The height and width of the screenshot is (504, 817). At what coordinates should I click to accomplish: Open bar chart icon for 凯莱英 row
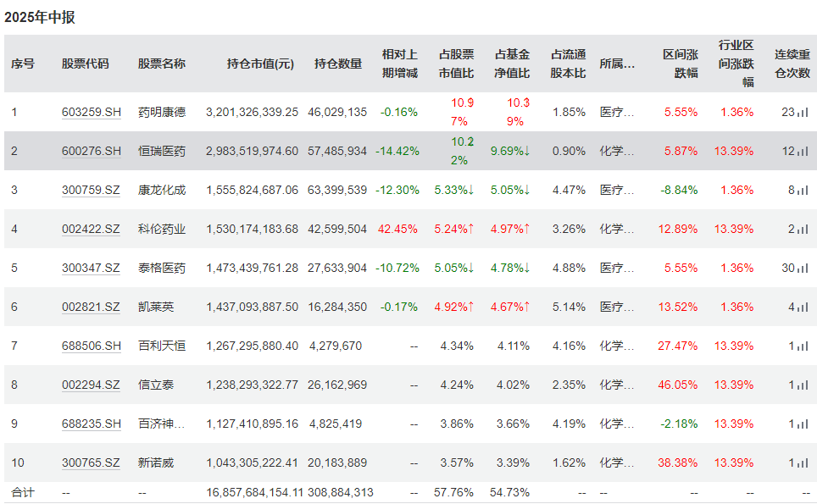[803, 307]
